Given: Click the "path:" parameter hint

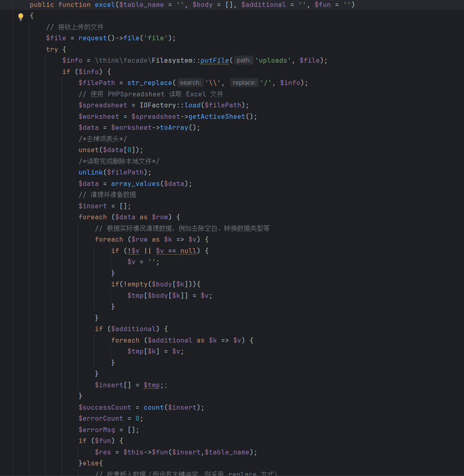Looking at the screenshot, I should [x=244, y=60].
